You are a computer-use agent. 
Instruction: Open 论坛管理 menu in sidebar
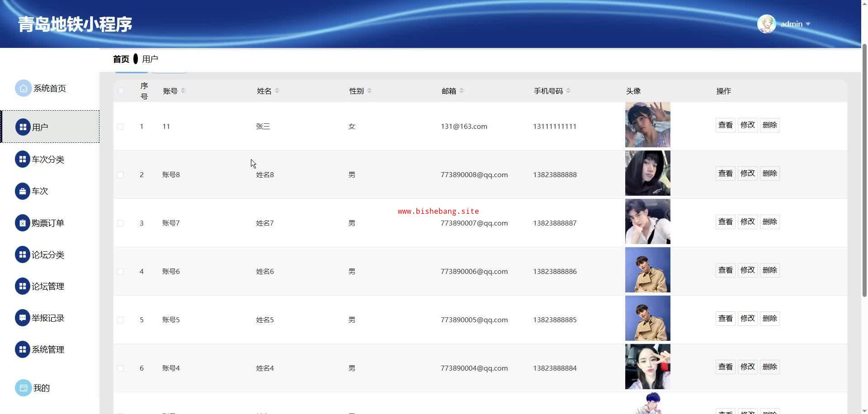tap(48, 286)
